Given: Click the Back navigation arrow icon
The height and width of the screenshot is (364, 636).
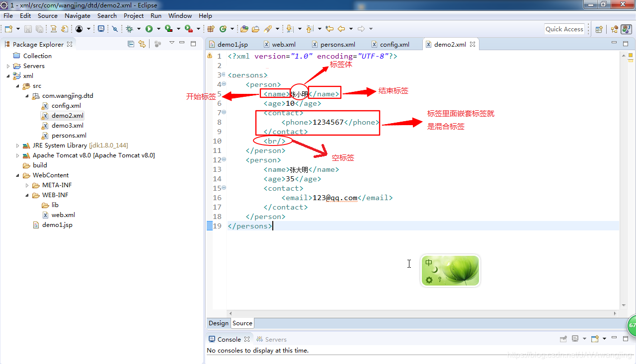Looking at the screenshot, I should point(341,29).
